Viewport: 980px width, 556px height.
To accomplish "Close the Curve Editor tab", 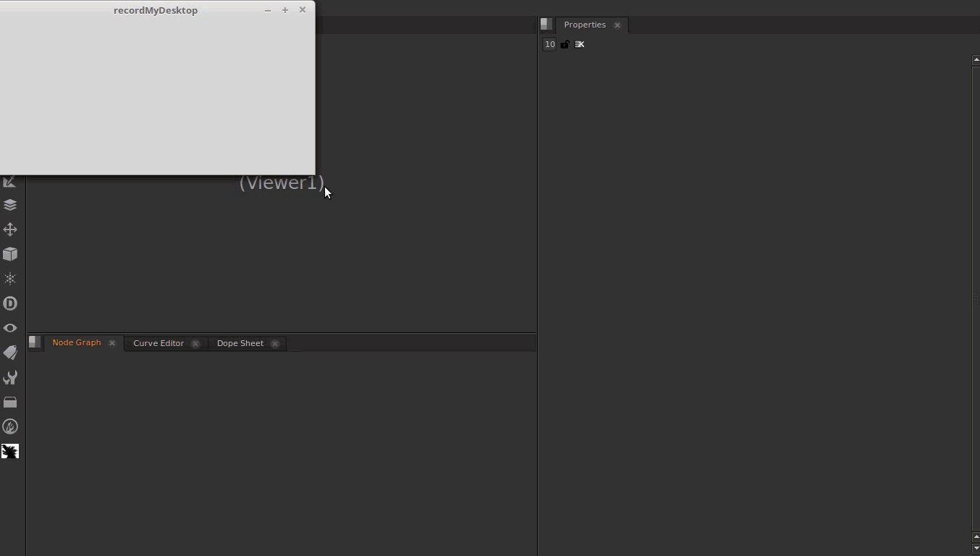I will click(195, 344).
